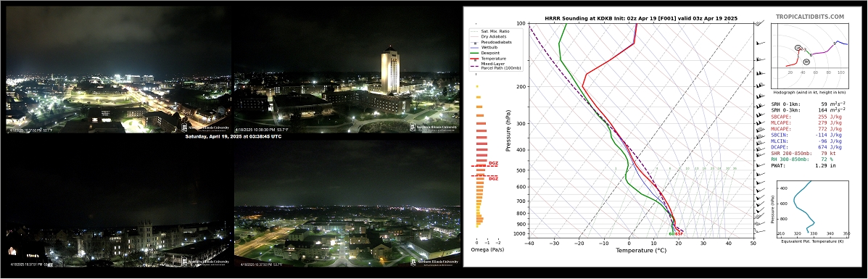This screenshot has height=279, width=868.
Task: Select the 'SHR 200-850mb' 79 kt row
Action: [x=804, y=153]
